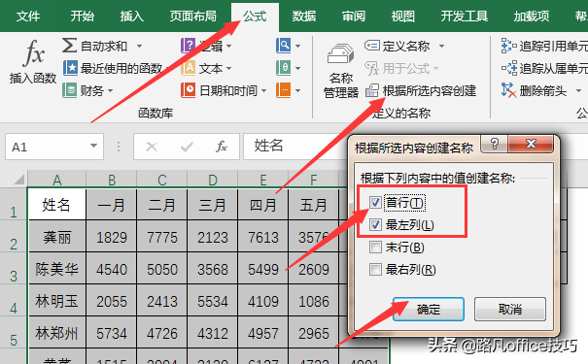Viewport: 588px width, 364px height.
Task: Expand the Define Name dropdown arrow
Action: (442, 46)
